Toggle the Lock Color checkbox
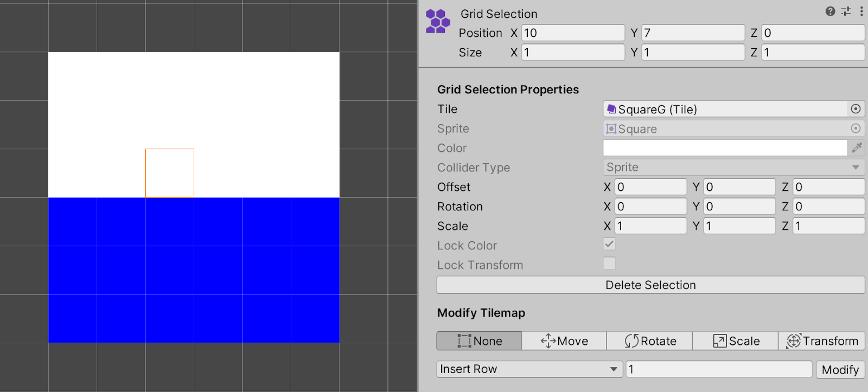The width and height of the screenshot is (868, 392). (609, 244)
